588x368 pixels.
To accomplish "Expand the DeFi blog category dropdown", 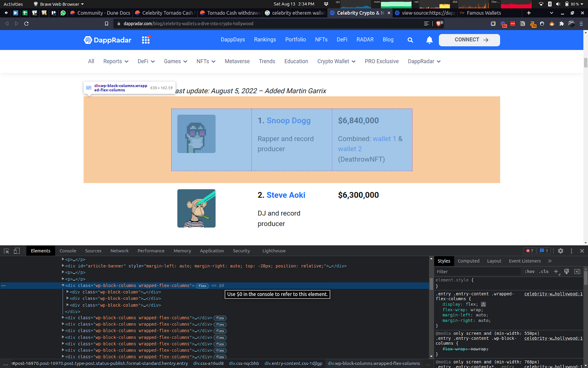I will 146,61.
